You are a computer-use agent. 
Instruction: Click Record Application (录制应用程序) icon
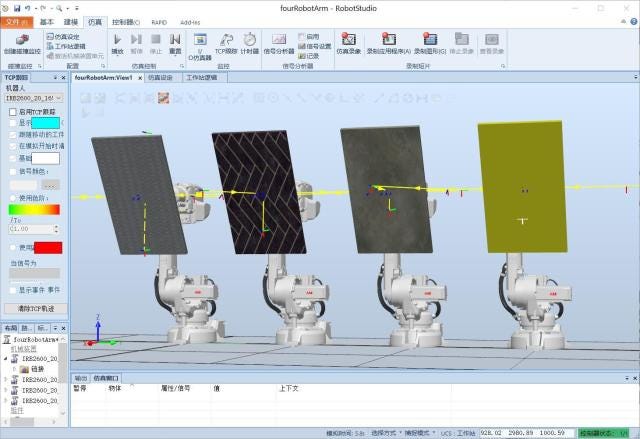pyautogui.click(x=389, y=40)
